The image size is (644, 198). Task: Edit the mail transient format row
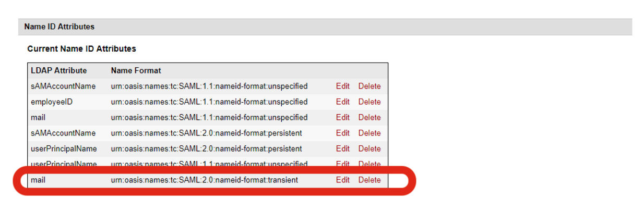(x=342, y=180)
